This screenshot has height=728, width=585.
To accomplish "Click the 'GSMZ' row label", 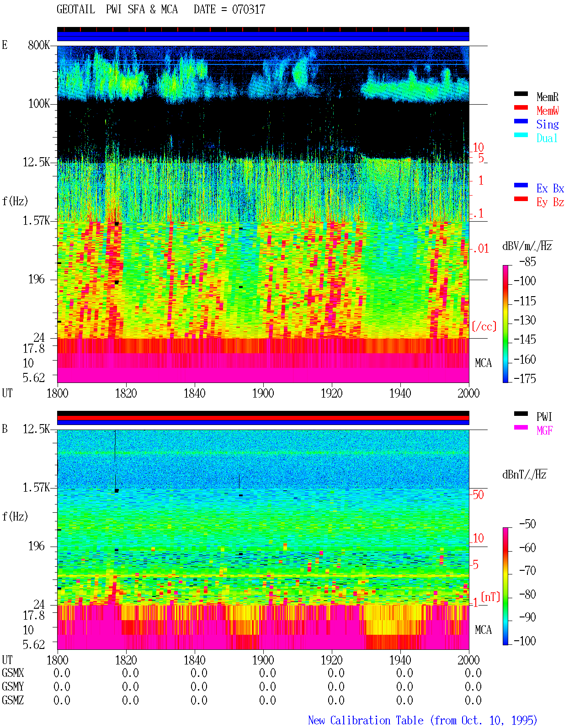I will coord(13,701).
